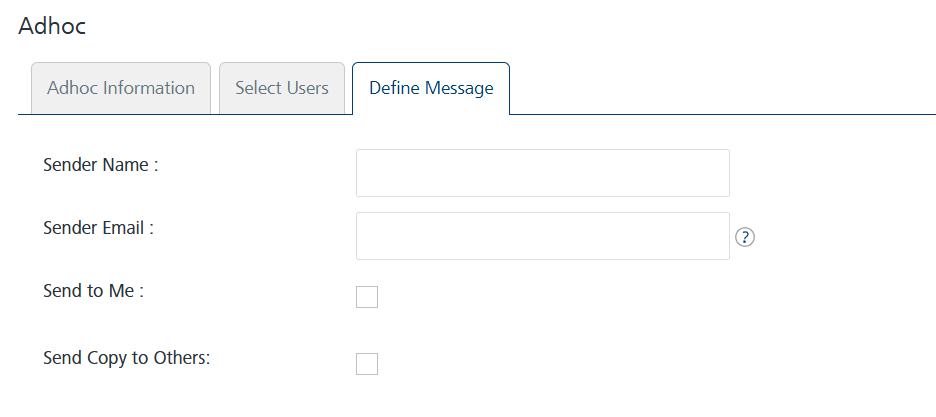Click the Adhoc page heading

[x=52, y=27]
